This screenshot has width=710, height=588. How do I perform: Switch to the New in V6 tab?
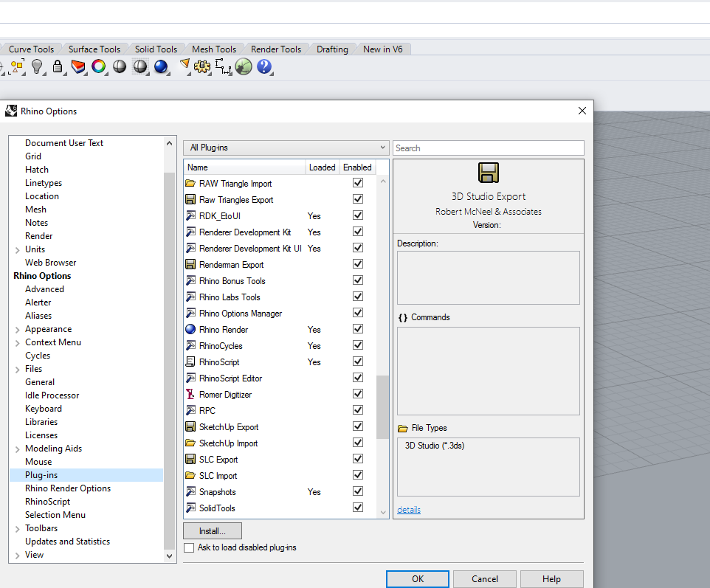coord(382,49)
